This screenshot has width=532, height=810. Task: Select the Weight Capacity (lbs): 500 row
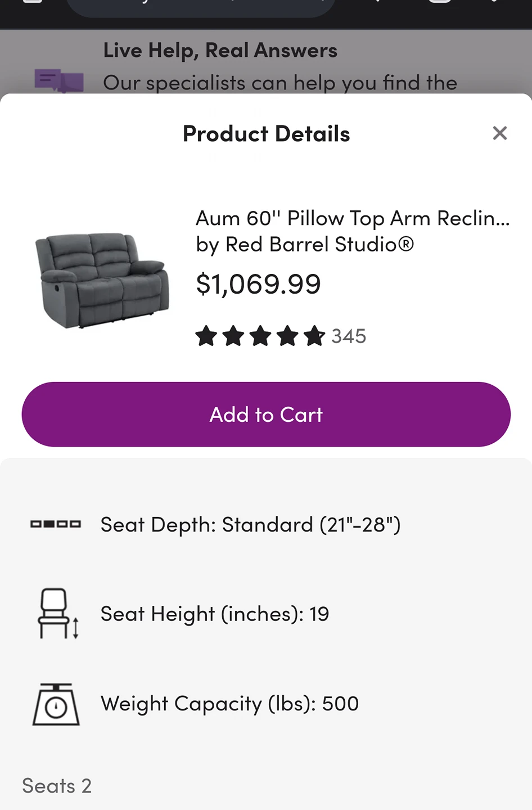click(x=229, y=704)
